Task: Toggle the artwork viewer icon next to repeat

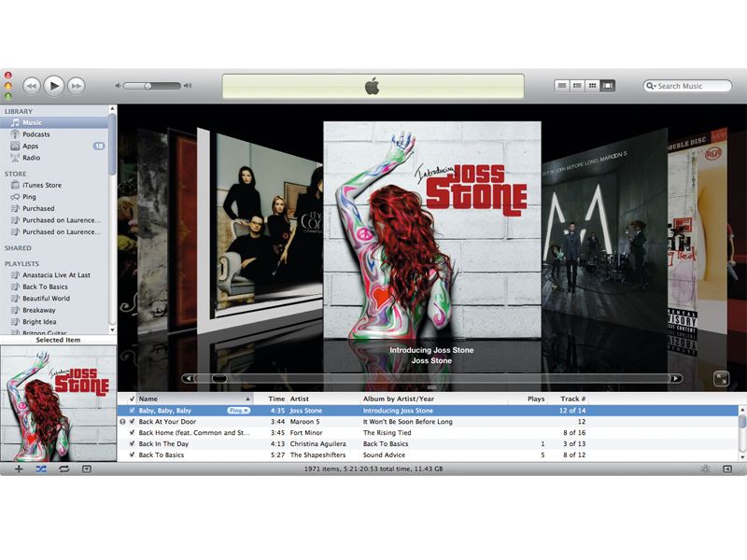Action: pyautogui.click(x=86, y=469)
